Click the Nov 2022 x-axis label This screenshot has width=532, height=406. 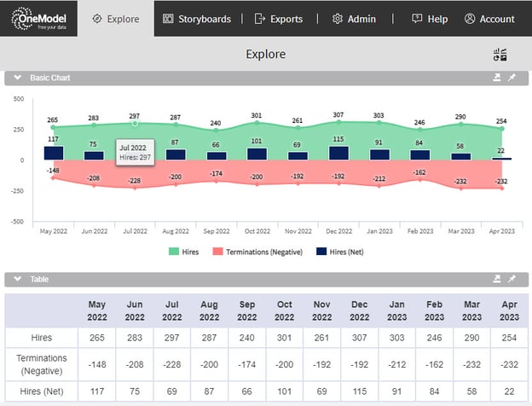(x=298, y=231)
